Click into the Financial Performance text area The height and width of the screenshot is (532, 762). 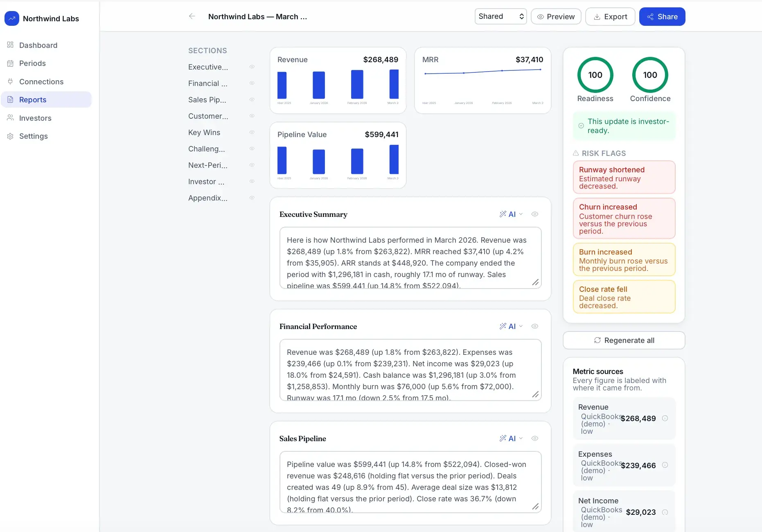pyautogui.click(x=410, y=370)
